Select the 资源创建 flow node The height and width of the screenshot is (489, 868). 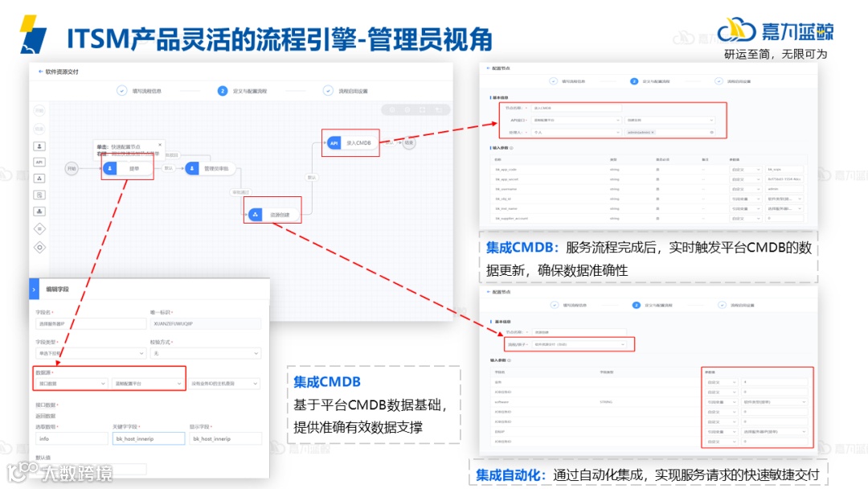click(273, 214)
